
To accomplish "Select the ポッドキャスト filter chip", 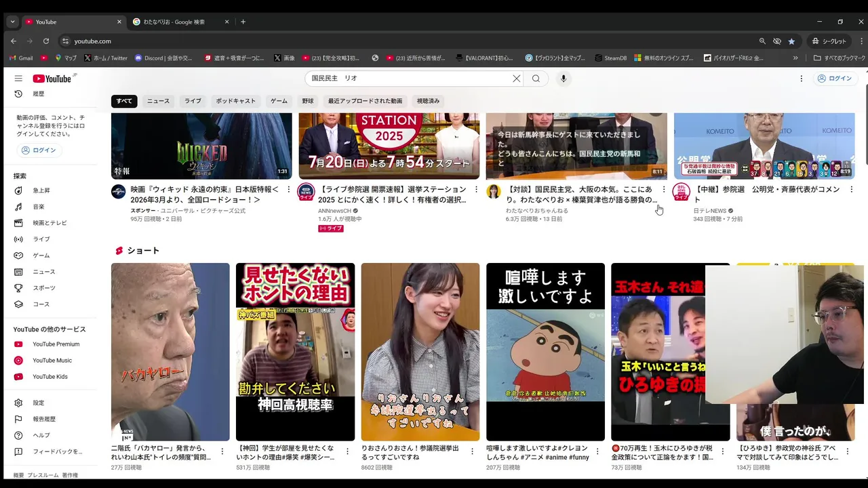I will point(236,101).
